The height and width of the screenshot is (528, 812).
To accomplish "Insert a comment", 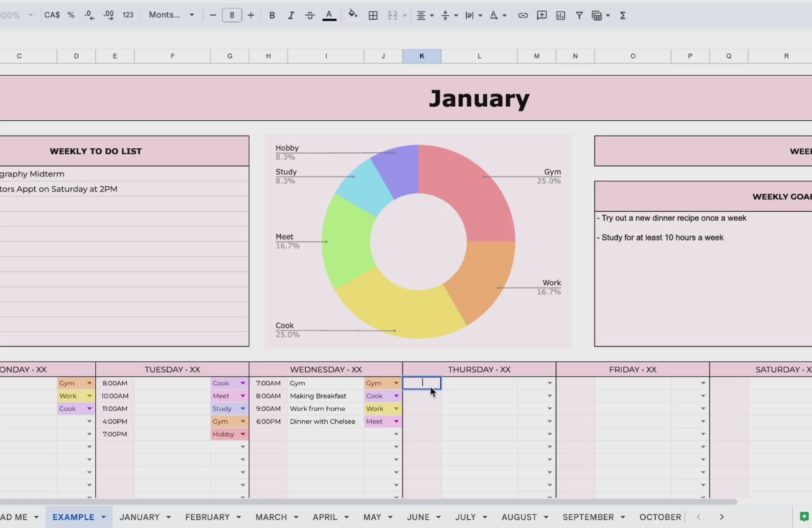I will (541, 15).
